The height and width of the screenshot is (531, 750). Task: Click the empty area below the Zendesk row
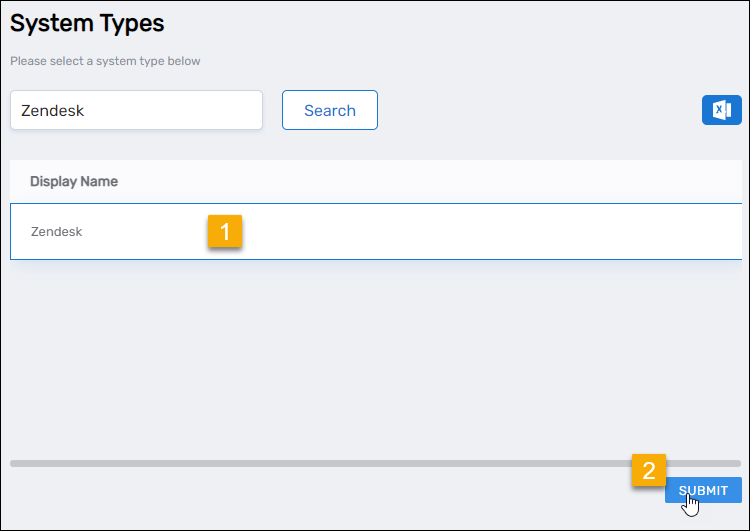[x=370, y=350]
